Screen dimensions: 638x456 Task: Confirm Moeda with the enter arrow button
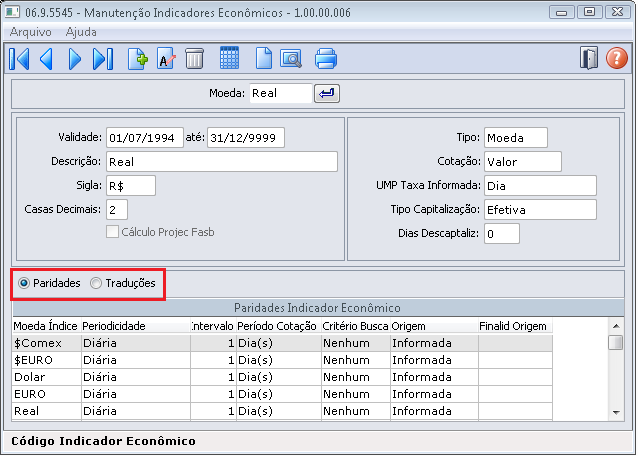(x=327, y=94)
